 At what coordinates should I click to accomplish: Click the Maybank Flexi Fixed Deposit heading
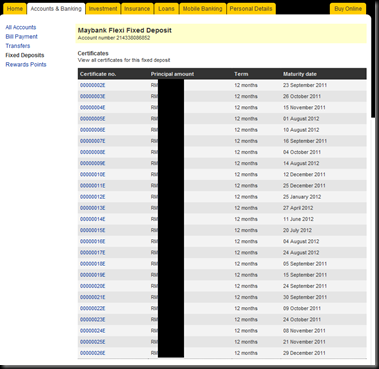[125, 30]
